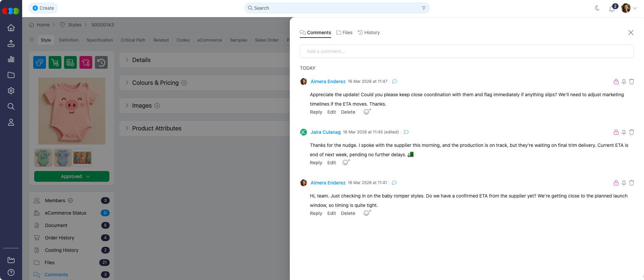
Task: Open the magnifier search icon in sidebar
Action: 11,107
